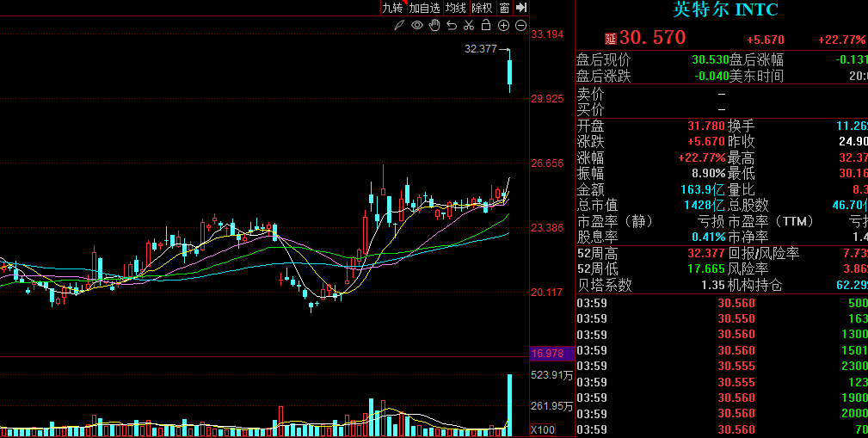The image size is (868, 438).
Task: Click 加自选 to add to watchlist
Action: [x=425, y=8]
